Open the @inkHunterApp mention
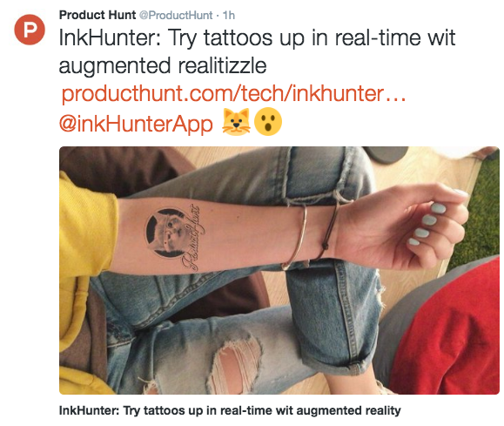 [x=136, y=124]
